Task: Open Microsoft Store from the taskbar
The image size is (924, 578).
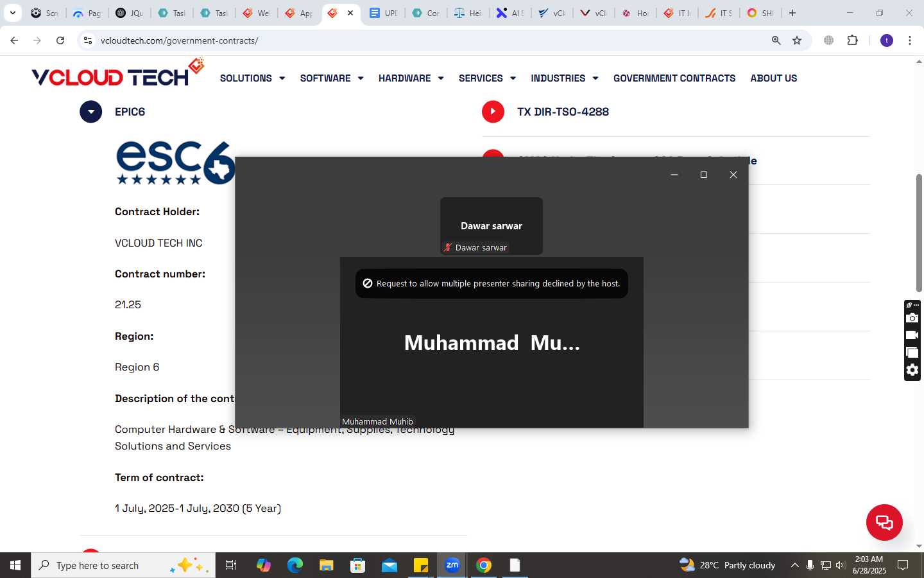Action: (357, 565)
